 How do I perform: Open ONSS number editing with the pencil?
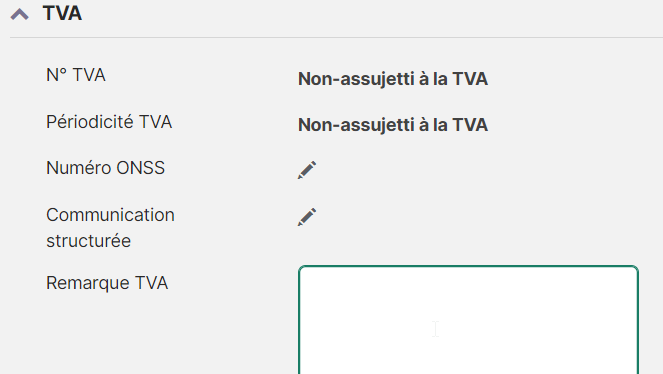[x=307, y=169]
